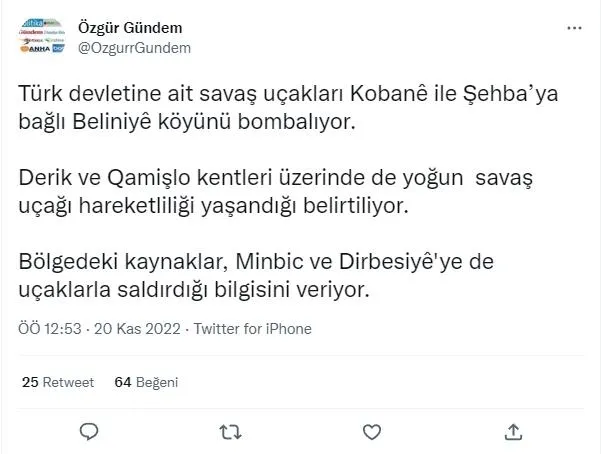Screen dimensions: 601x454
Task: Click the reply speech bubble icon
Action: 88,432
